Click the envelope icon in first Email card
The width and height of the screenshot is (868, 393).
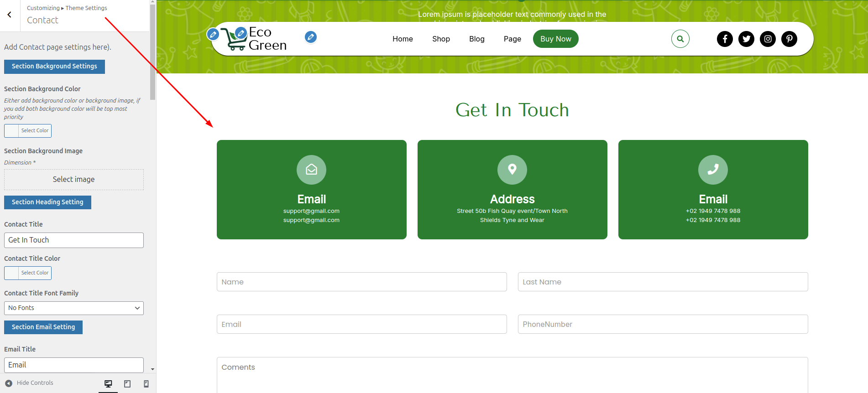click(x=311, y=170)
